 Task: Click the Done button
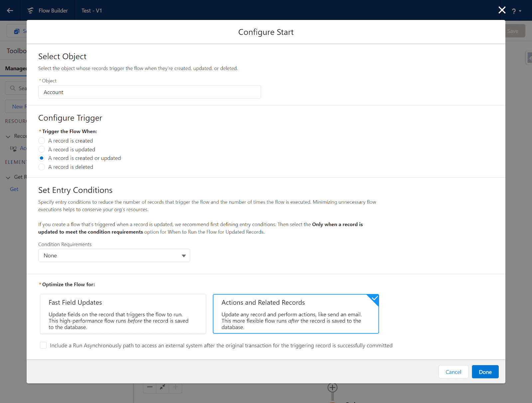(485, 372)
